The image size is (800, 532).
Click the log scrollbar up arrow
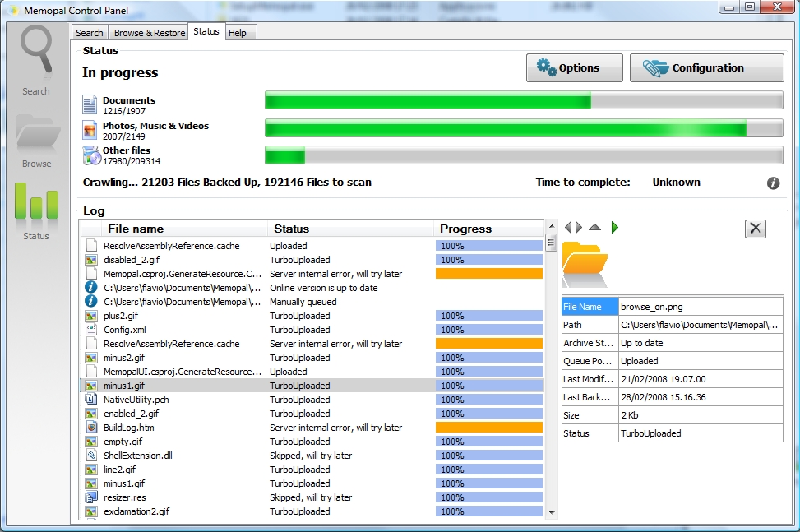click(x=551, y=226)
